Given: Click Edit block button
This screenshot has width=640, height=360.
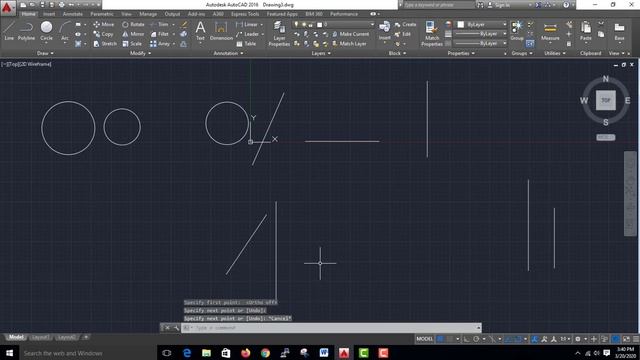Looking at the screenshot, I should point(403,34).
